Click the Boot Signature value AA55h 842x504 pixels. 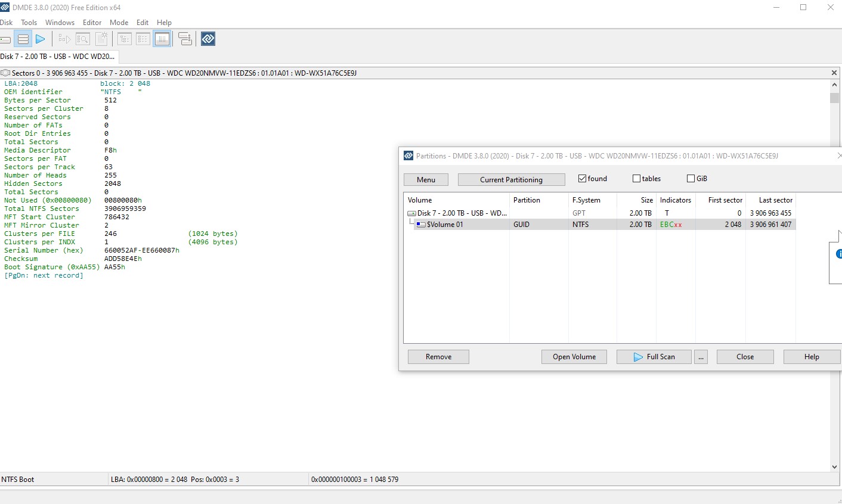pyautogui.click(x=114, y=267)
